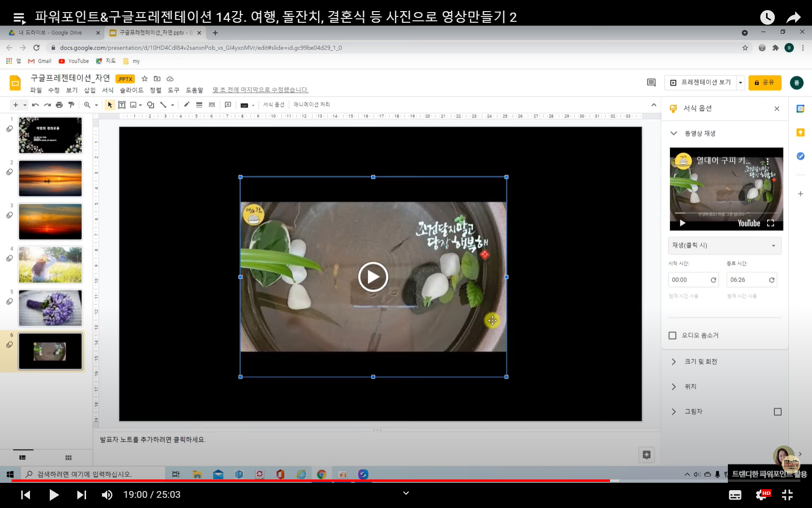
Task: Click the insert image icon
Action: pyautogui.click(x=133, y=105)
